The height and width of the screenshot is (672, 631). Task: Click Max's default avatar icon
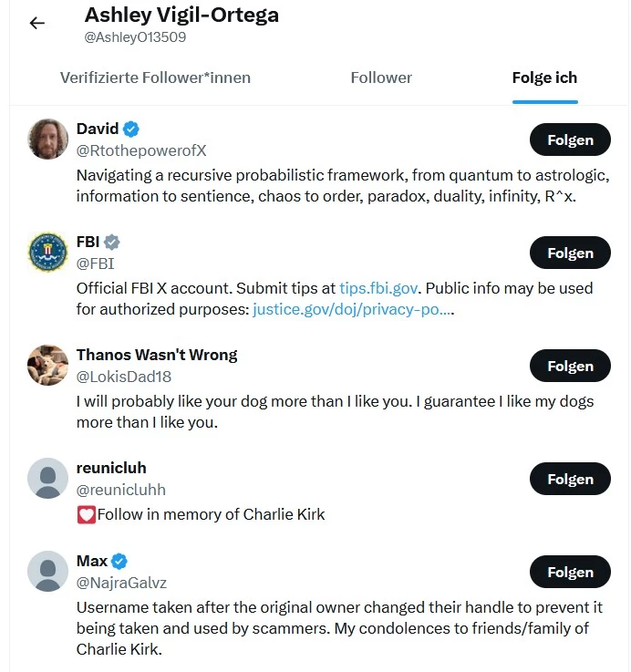click(47, 572)
